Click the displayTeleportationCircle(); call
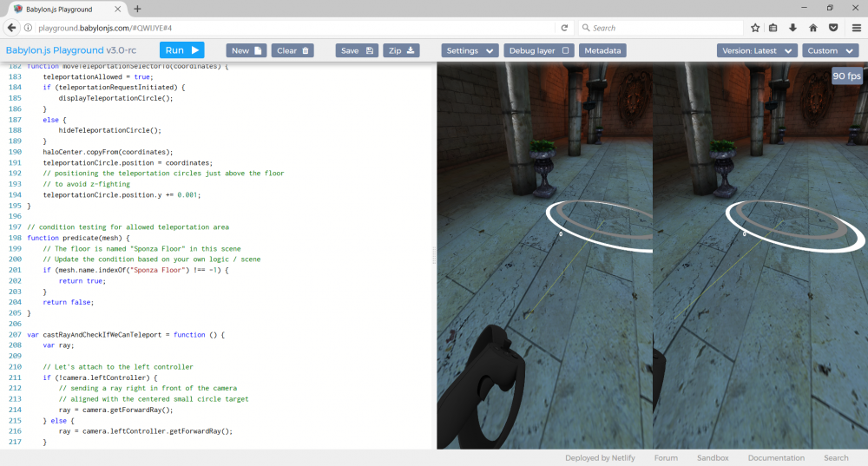The image size is (868, 466). point(115,98)
